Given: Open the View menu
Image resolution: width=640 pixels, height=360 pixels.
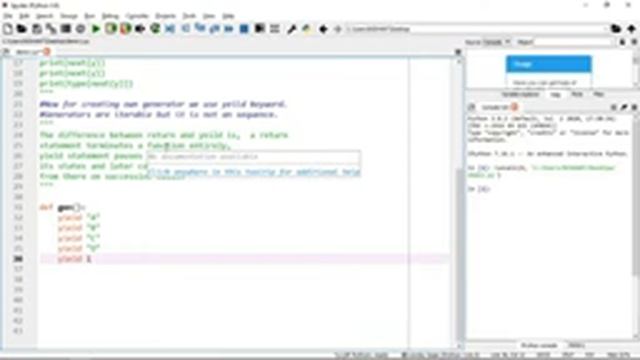Looking at the screenshot, I should pyautogui.click(x=209, y=16).
